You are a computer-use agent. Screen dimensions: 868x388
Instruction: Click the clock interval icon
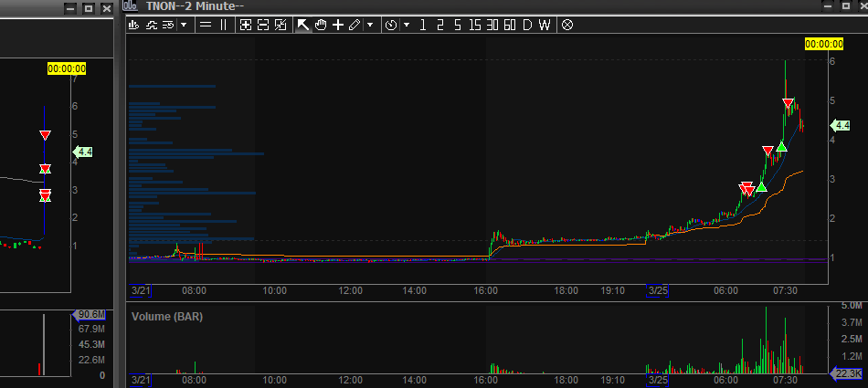(x=391, y=25)
